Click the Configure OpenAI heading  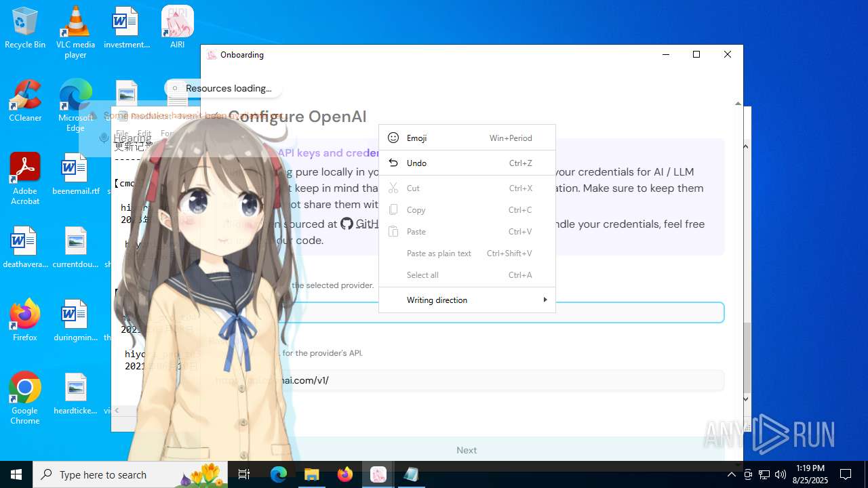click(x=298, y=117)
